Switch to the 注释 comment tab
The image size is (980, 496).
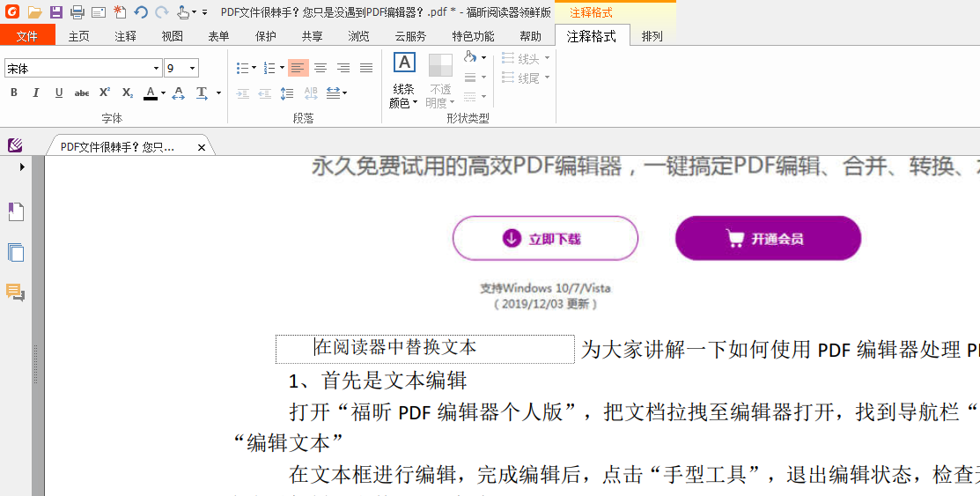125,36
